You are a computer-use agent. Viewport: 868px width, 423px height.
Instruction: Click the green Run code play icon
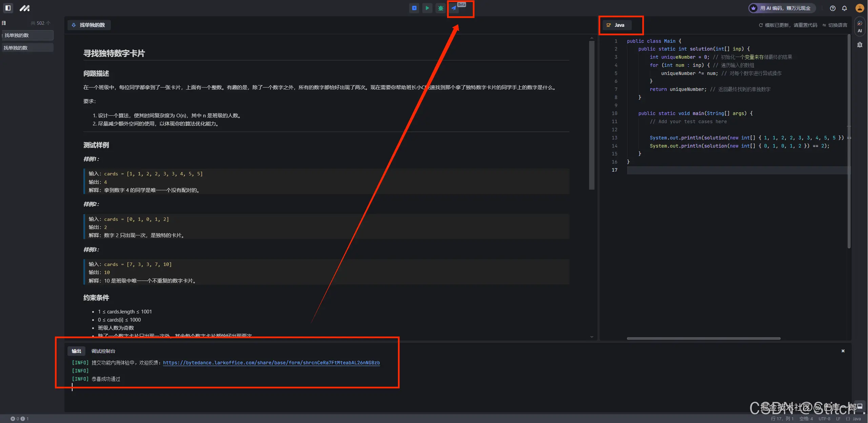[427, 8]
